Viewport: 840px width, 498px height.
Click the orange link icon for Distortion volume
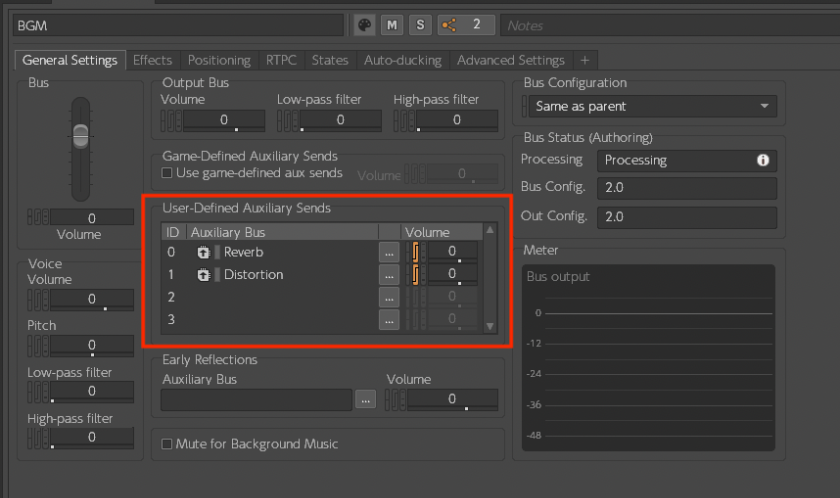416,275
